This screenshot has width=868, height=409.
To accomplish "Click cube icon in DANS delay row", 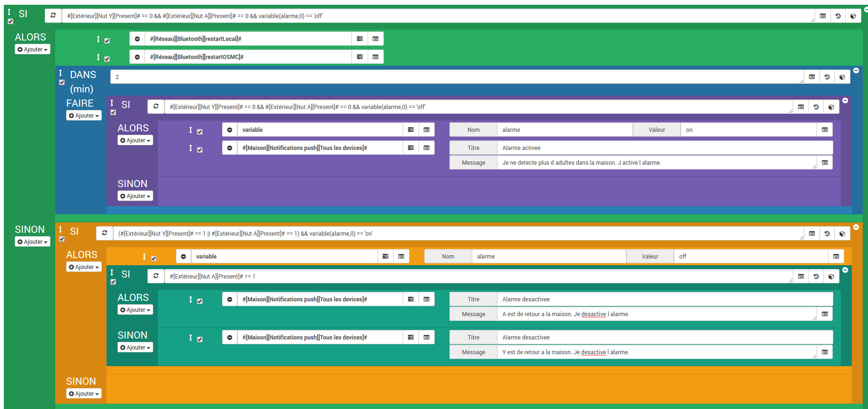I will [842, 77].
